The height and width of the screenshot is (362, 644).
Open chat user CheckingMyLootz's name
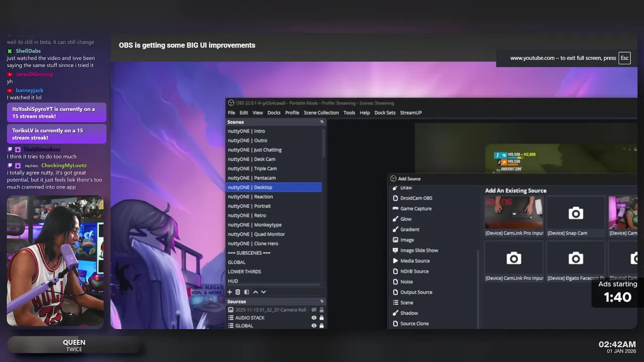(x=64, y=165)
